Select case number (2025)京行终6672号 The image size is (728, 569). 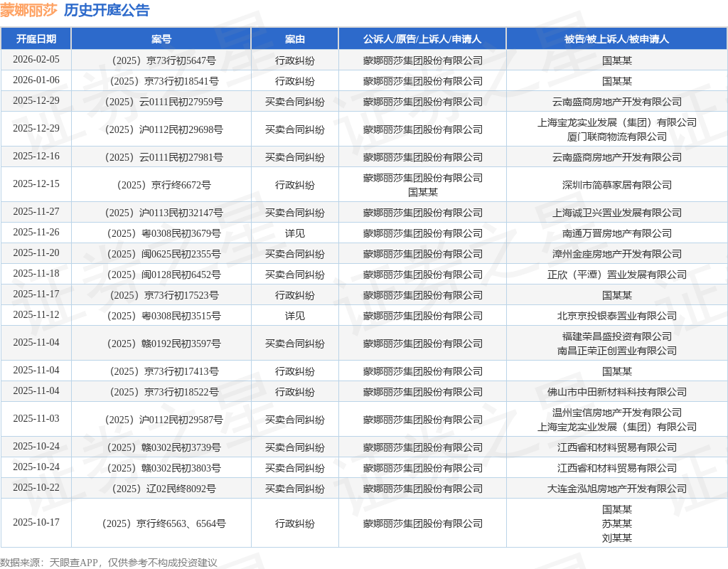pos(161,185)
